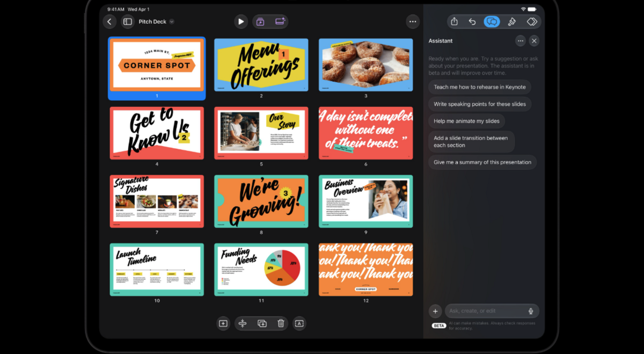Select slide 3 donuts photo thumbnail

pos(366,65)
